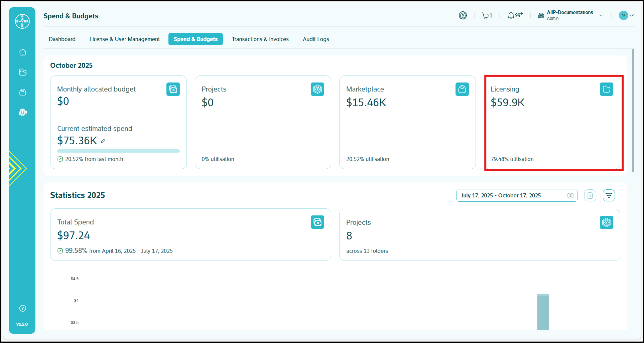The height and width of the screenshot is (343, 644).
Task: Expand the AIIP-Documentations organization dropdown
Action: click(601, 16)
